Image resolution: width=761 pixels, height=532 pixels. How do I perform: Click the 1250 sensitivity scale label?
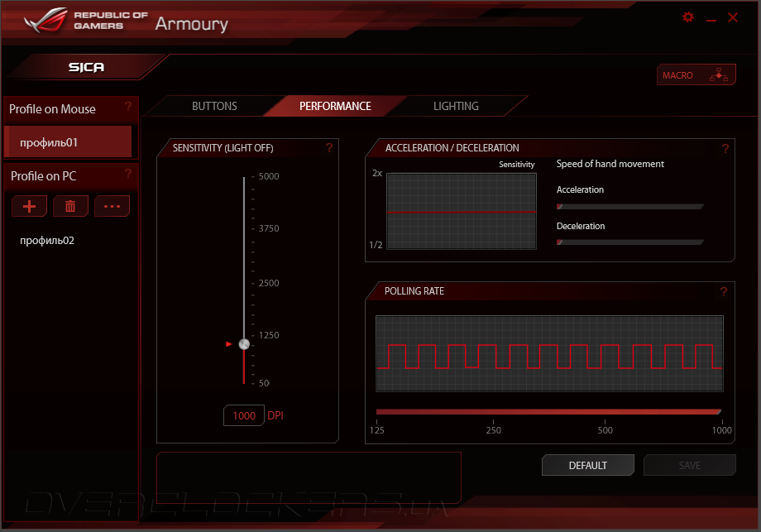pos(269,335)
